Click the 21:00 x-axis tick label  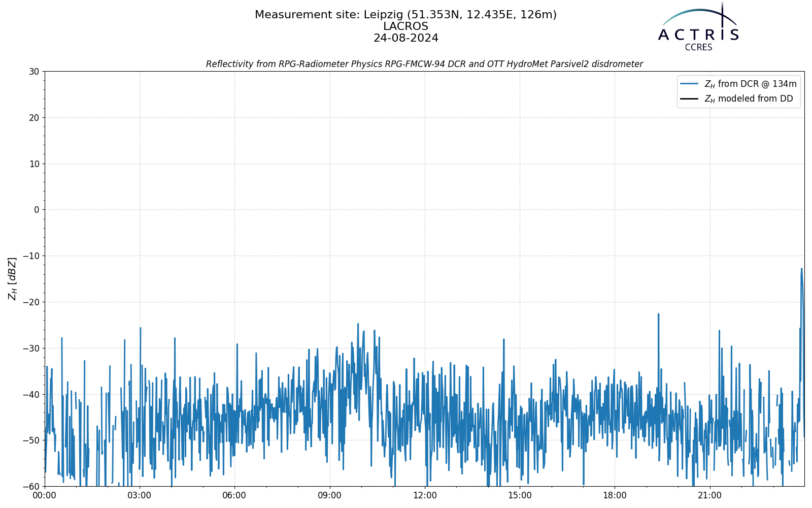(x=709, y=495)
